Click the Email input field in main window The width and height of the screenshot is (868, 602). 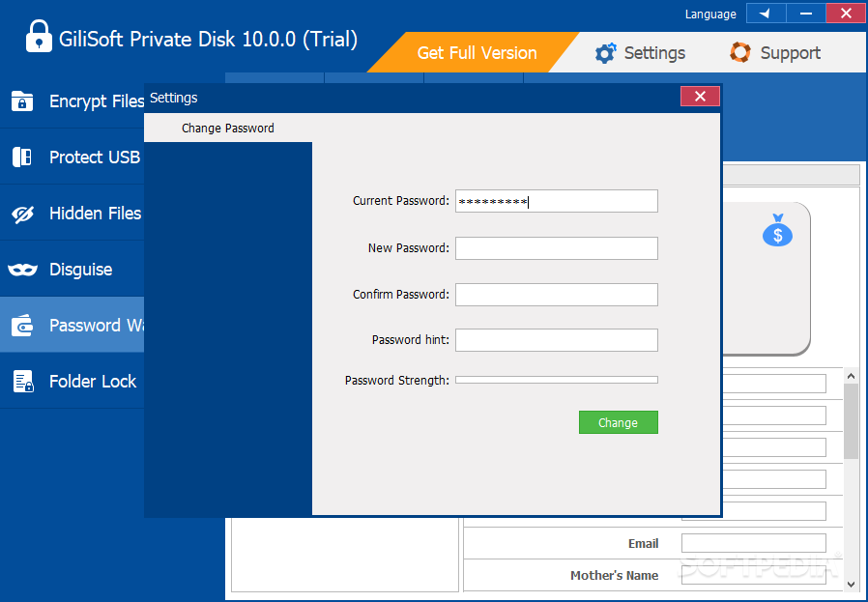click(x=753, y=543)
